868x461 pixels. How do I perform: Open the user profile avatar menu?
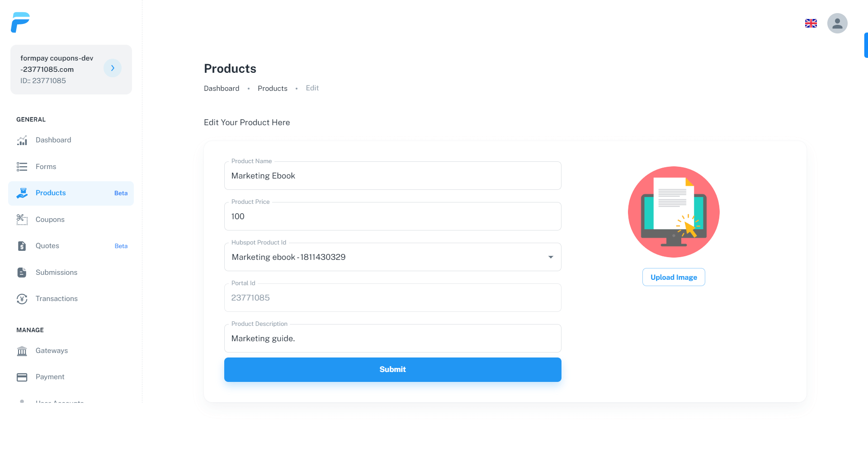pos(837,24)
